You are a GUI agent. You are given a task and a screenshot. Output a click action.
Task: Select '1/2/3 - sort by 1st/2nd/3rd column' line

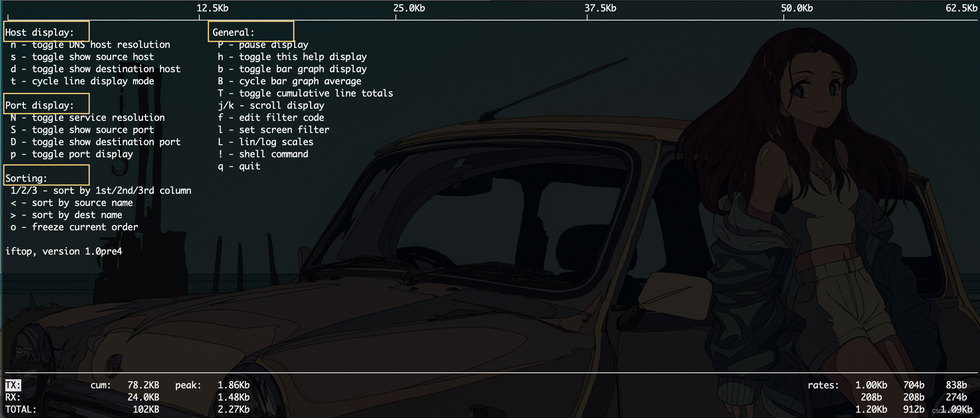click(101, 190)
